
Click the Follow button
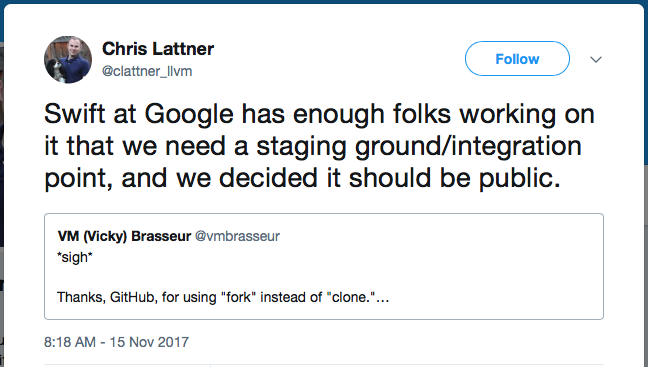click(x=517, y=59)
